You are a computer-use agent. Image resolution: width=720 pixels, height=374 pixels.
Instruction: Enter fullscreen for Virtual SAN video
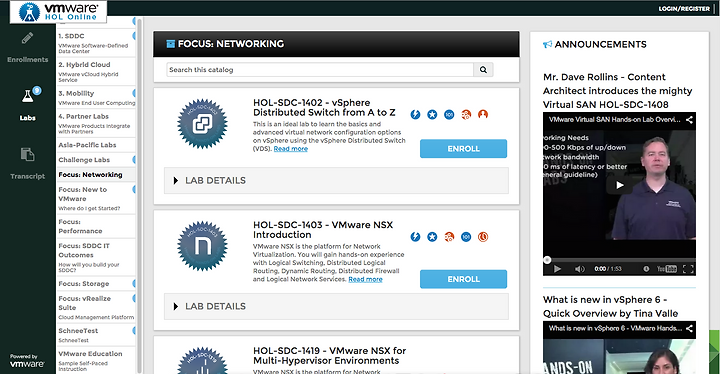[x=688, y=269]
